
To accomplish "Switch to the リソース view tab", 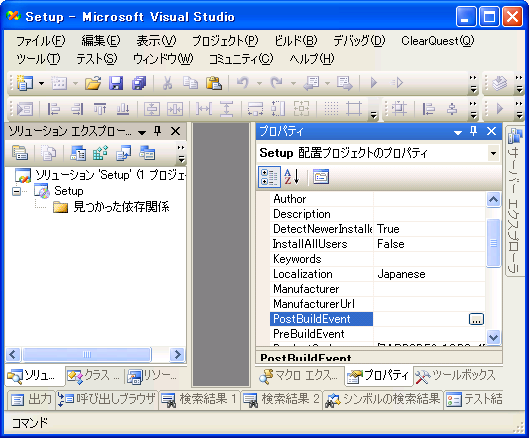I will [x=152, y=376].
